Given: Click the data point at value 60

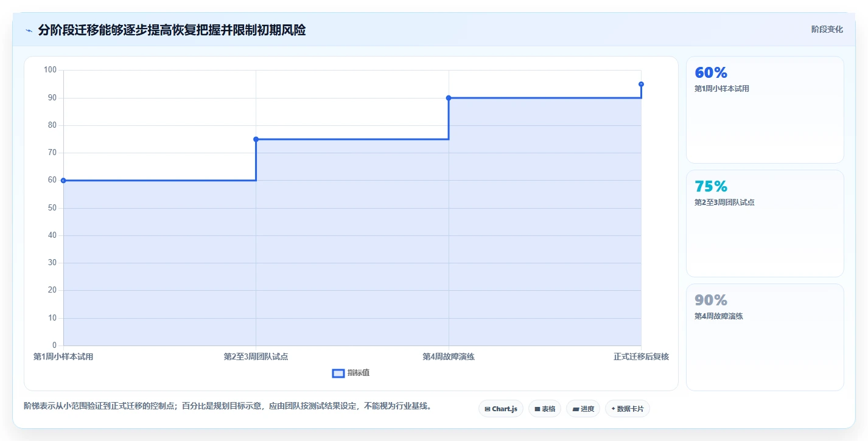Looking at the screenshot, I should point(63,181).
